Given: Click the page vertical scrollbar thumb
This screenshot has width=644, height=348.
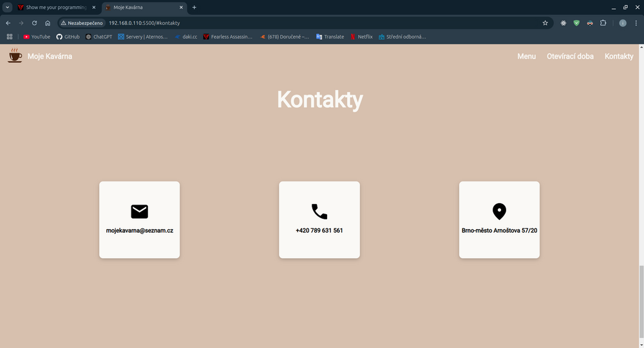Looking at the screenshot, I should pyautogui.click(x=641, y=301).
